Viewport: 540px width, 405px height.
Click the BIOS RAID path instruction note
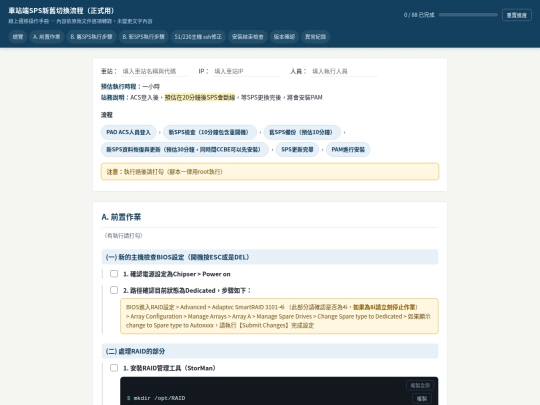279,316
